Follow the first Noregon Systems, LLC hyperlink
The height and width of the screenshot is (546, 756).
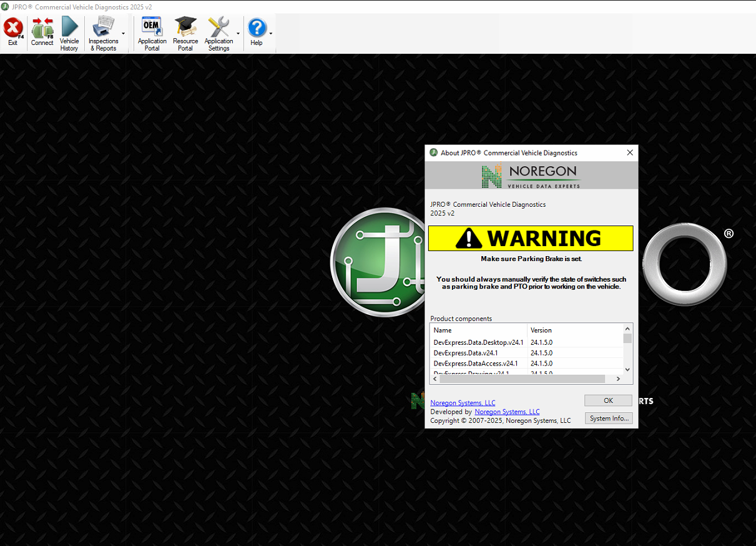(x=462, y=402)
